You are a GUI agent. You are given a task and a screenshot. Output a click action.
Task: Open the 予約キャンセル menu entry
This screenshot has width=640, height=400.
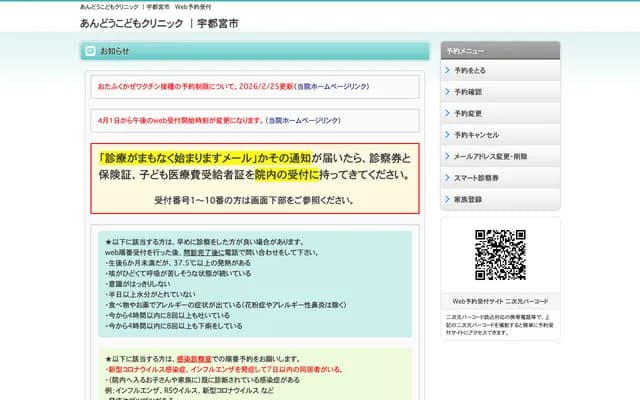pyautogui.click(x=476, y=135)
